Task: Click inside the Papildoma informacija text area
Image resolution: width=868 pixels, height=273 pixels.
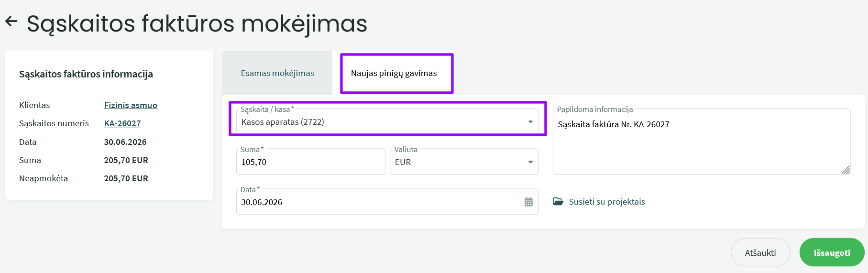Action: tap(702, 142)
